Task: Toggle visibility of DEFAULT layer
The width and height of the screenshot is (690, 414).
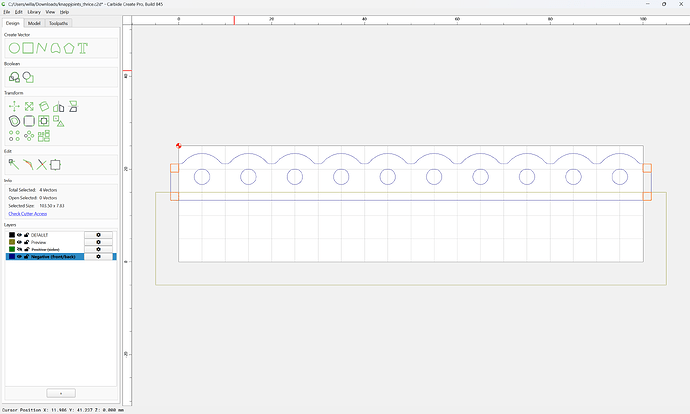Action: (19, 235)
